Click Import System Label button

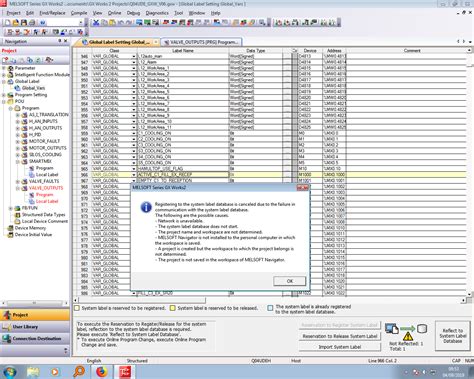click(x=340, y=347)
